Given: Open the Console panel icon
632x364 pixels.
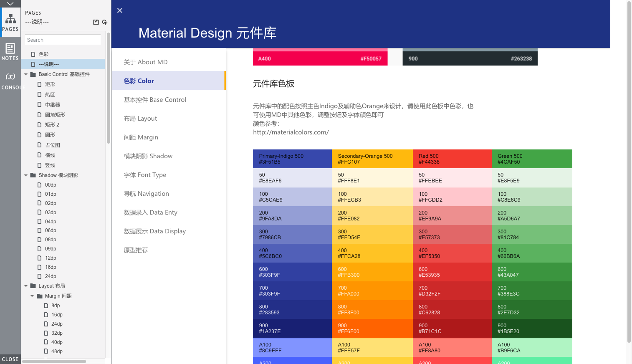Looking at the screenshot, I should pos(10,76).
